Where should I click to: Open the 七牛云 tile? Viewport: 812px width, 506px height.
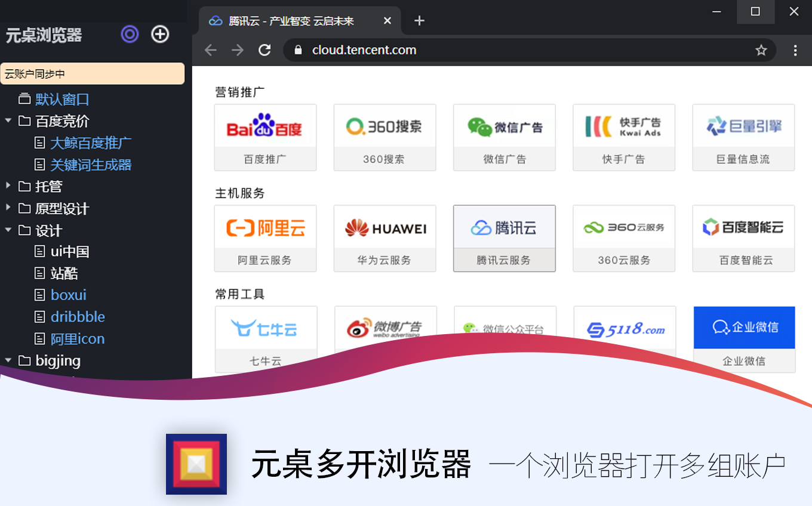pyautogui.click(x=266, y=339)
